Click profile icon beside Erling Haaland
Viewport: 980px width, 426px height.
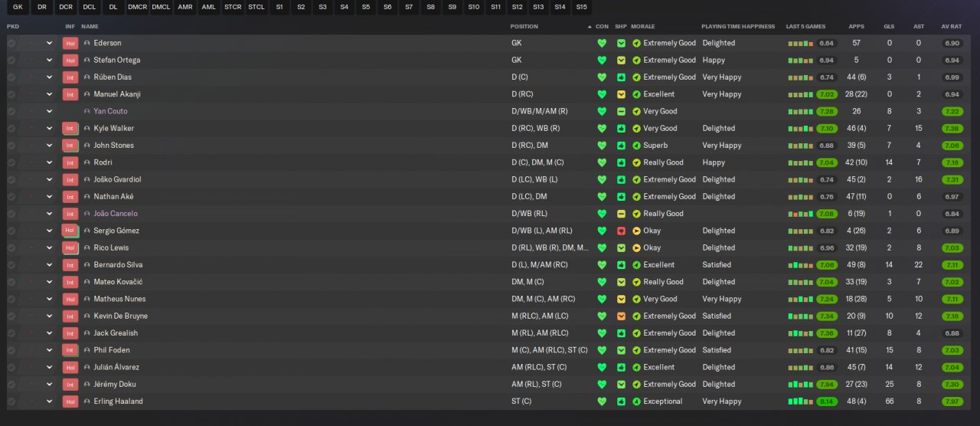87,401
